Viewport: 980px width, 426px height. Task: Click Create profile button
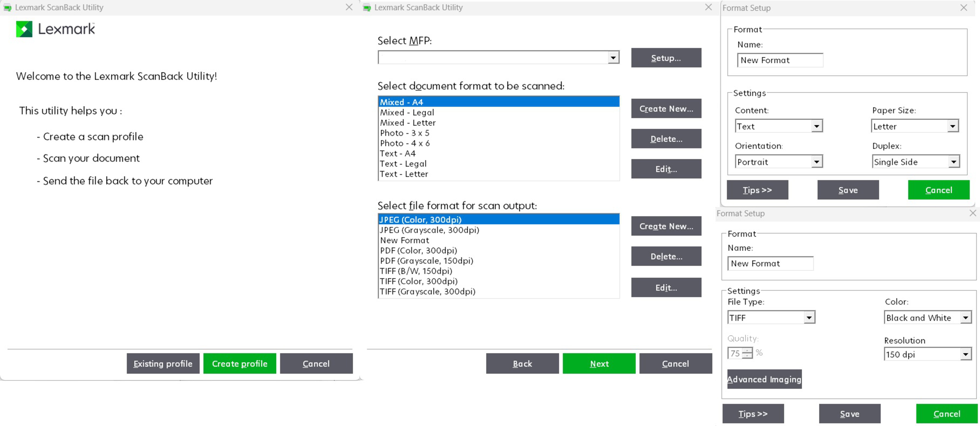pyautogui.click(x=239, y=364)
